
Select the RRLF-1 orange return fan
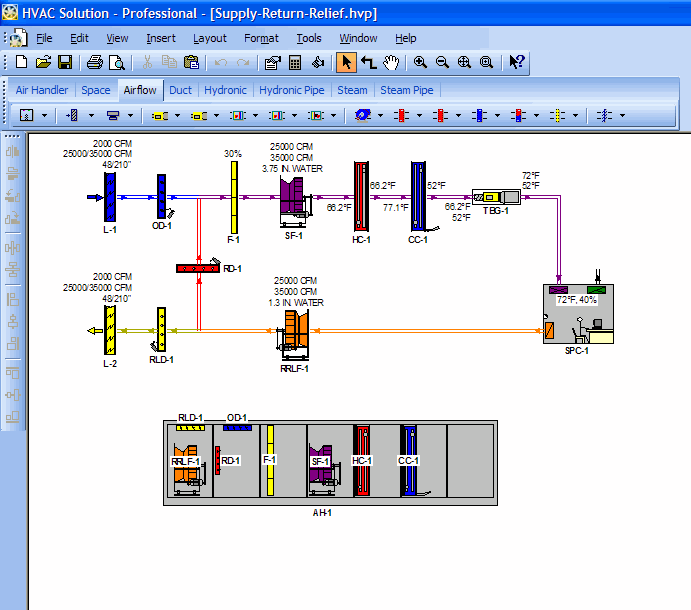pyautogui.click(x=293, y=335)
